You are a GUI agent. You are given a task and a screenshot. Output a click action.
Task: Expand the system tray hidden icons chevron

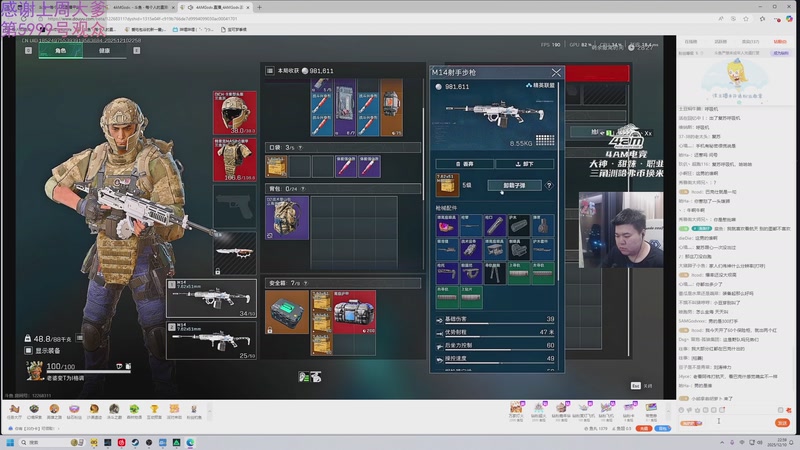coord(722,442)
